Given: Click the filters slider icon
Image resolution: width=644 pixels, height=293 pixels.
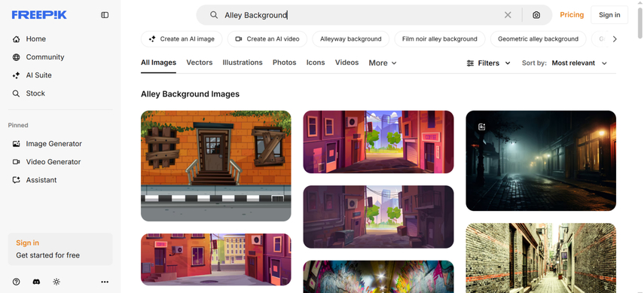Looking at the screenshot, I should tap(470, 63).
